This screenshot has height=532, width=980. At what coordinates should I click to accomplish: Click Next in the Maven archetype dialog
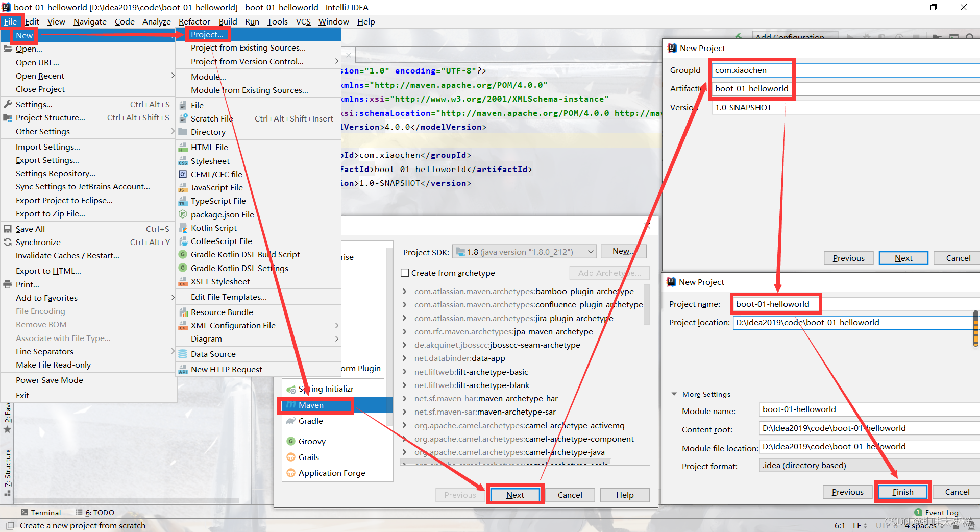pyautogui.click(x=515, y=495)
